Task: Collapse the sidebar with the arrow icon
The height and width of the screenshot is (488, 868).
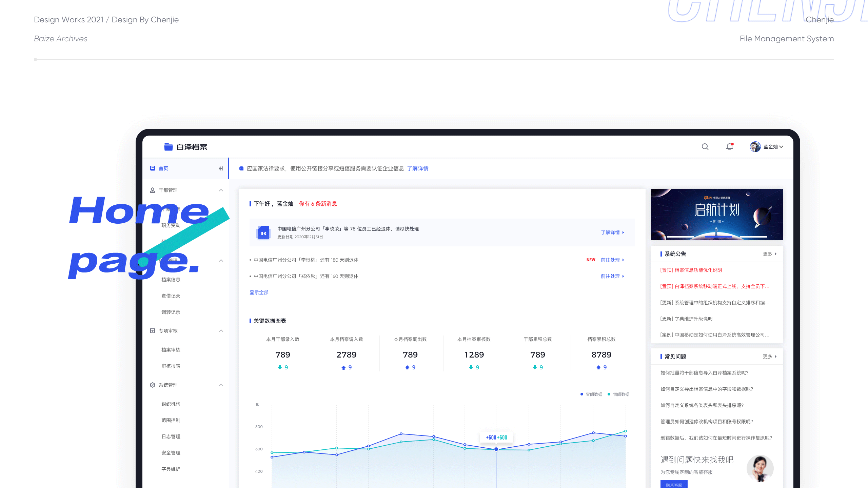Action: [221, 168]
